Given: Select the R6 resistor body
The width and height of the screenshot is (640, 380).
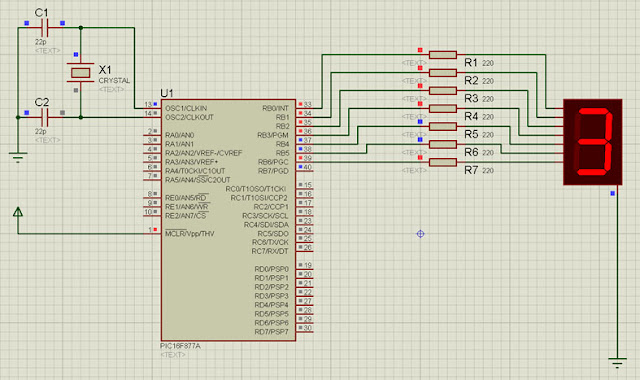Looking at the screenshot, I should pyautogui.click(x=443, y=144).
